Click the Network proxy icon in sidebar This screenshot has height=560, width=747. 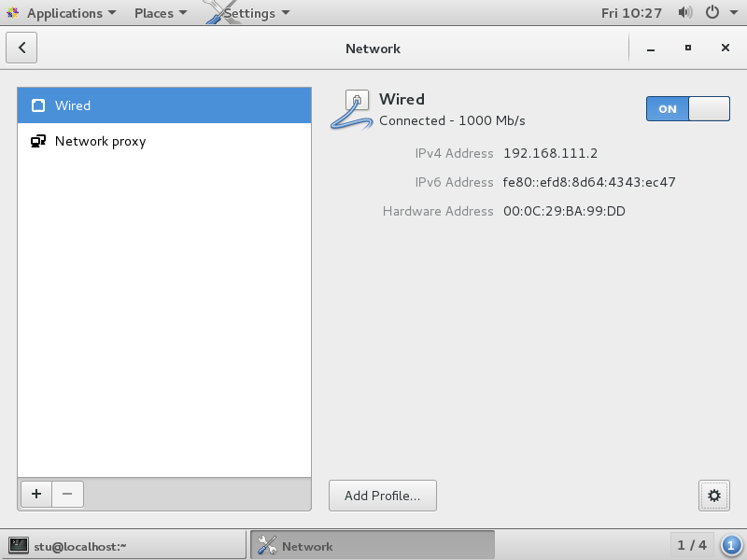pyautogui.click(x=38, y=142)
